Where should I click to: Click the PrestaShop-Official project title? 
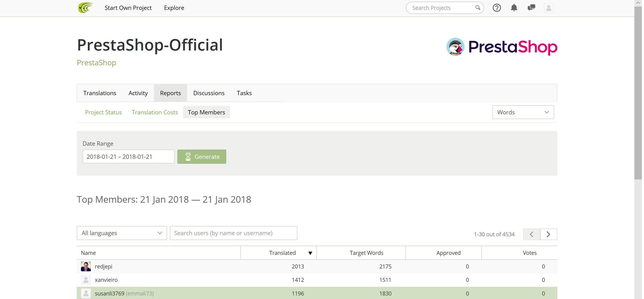pyautogui.click(x=150, y=45)
